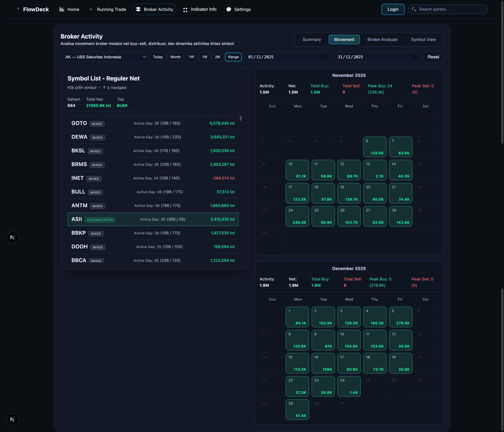
Task: Click the search magnifier icon
Action: 414,9
